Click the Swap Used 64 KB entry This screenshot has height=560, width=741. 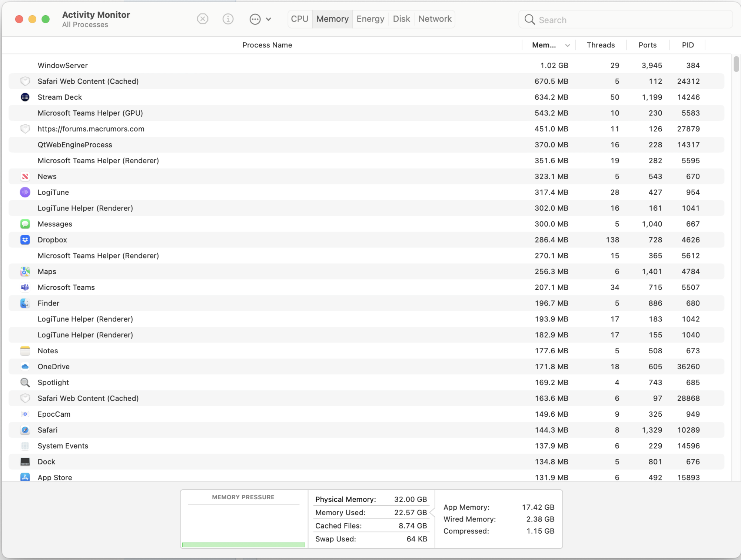(x=371, y=539)
